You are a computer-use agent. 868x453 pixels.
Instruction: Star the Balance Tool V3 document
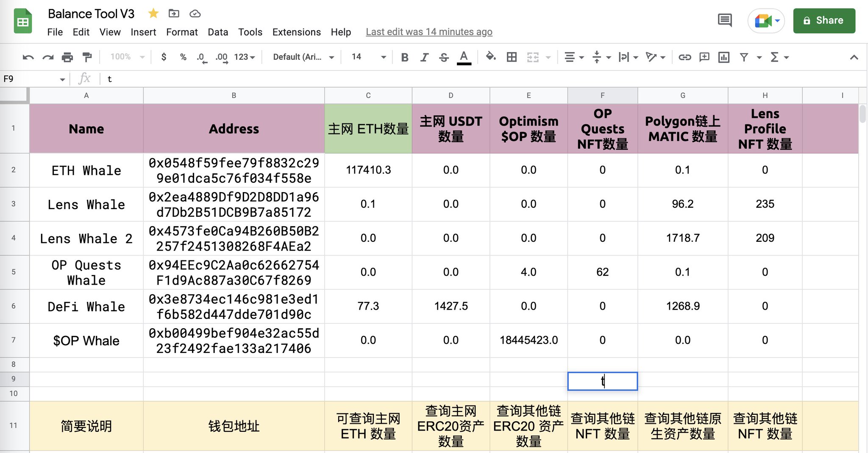[153, 14]
